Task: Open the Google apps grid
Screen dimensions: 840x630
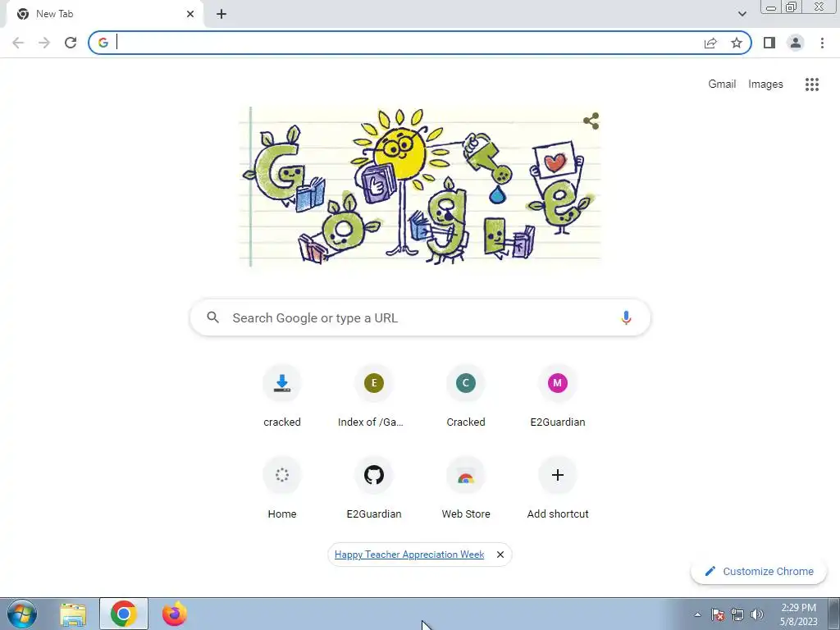Action: (812, 84)
